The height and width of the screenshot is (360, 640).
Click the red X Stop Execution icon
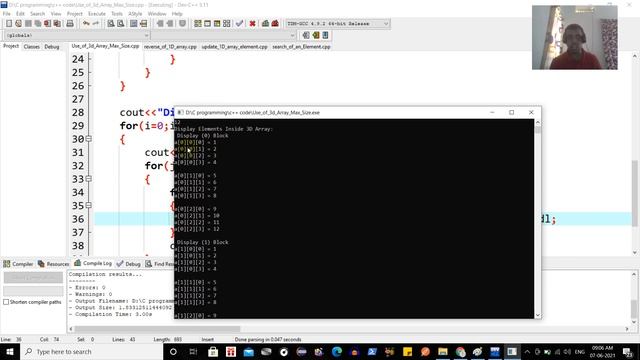(252, 24)
